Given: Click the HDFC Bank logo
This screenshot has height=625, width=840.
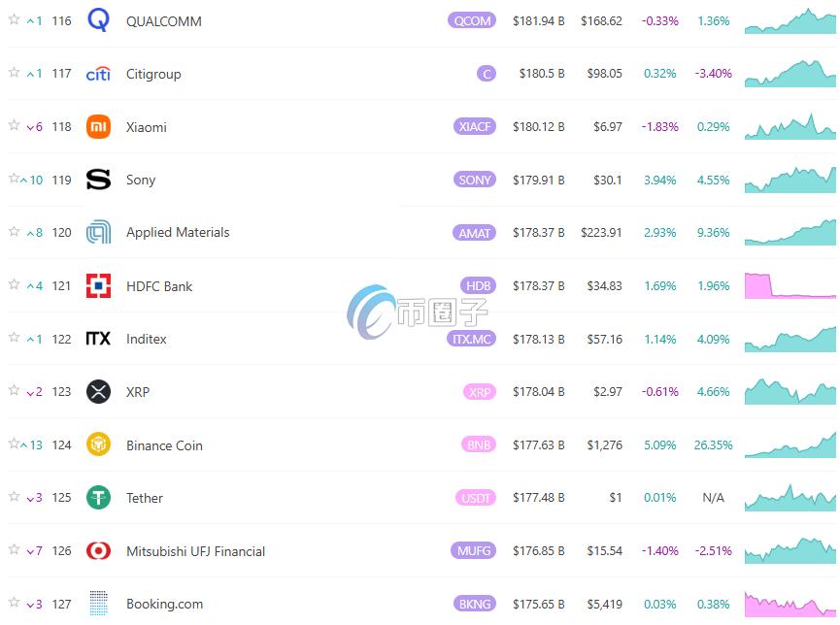Looking at the screenshot, I should tap(98, 286).
